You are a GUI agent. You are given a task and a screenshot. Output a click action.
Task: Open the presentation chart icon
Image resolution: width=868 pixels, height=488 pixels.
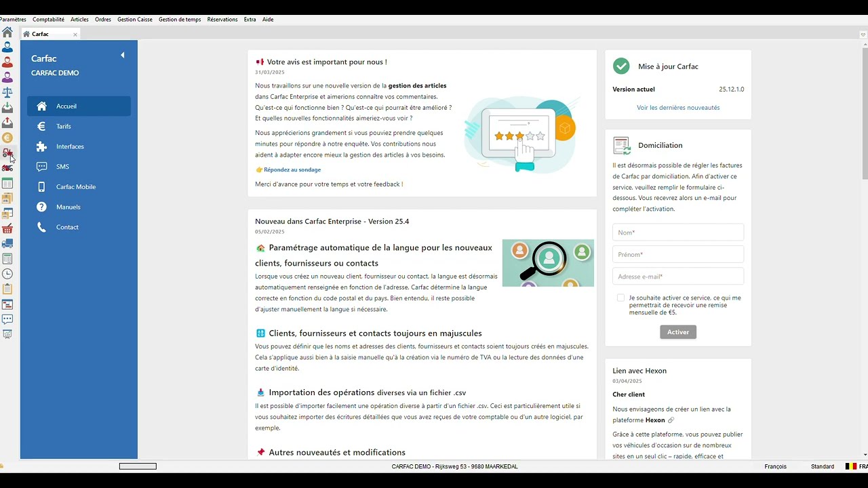[x=7, y=334]
